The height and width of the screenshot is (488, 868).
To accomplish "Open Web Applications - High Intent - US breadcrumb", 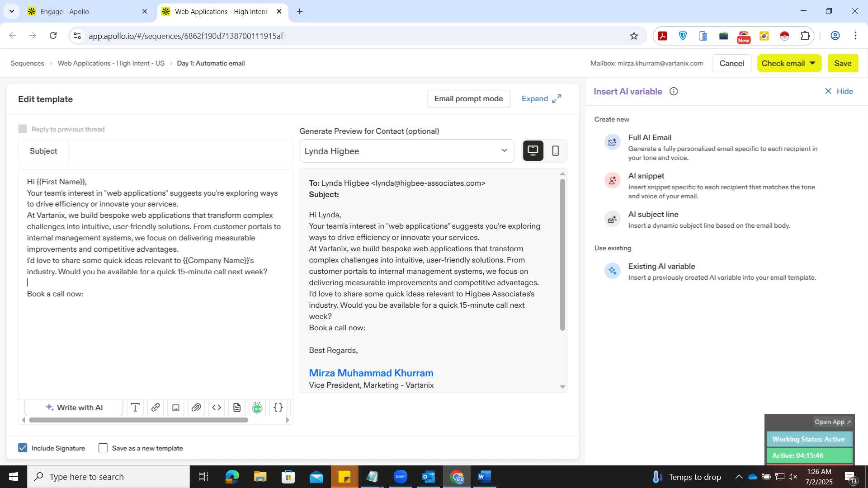I will tap(111, 63).
